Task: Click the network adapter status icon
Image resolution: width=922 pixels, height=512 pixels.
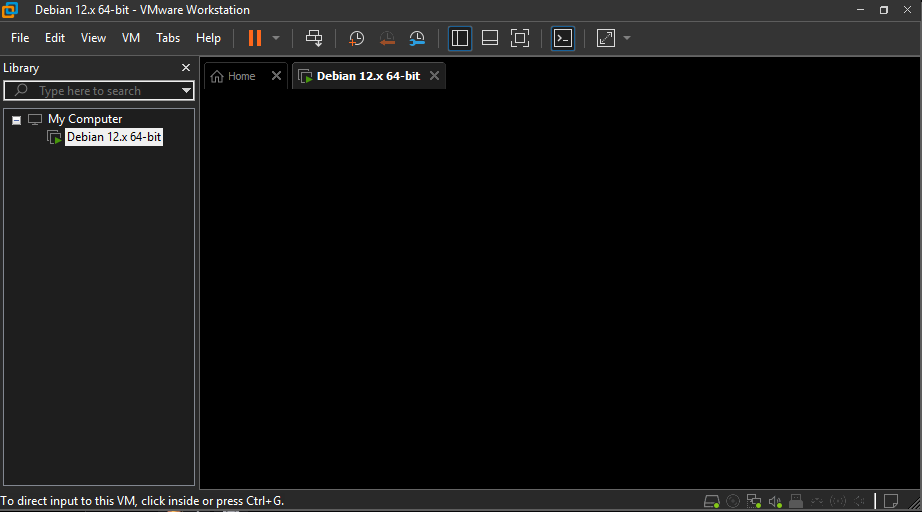Action: [754, 501]
